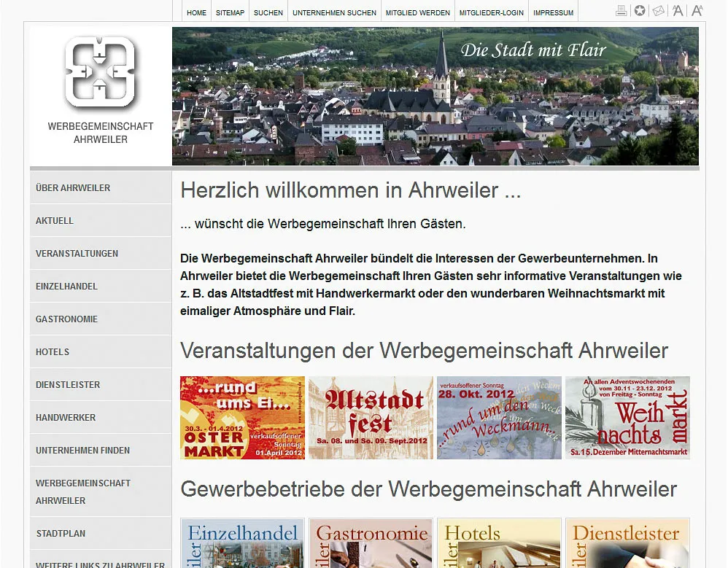Screen dimensions: 728x568
Task: Open MITGLIED WERDEN
Action: tap(417, 12)
